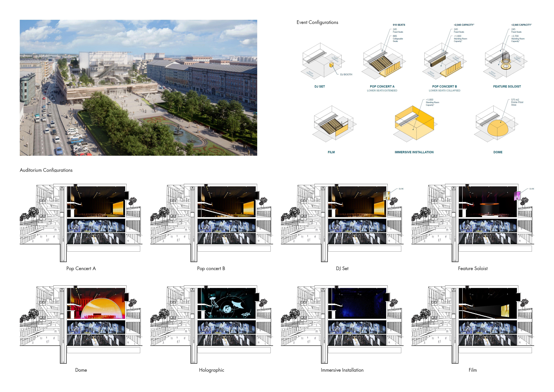This screenshot has width=554, height=392.
Task: Open the aerial city rendering image
Action: click(x=138, y=88)
